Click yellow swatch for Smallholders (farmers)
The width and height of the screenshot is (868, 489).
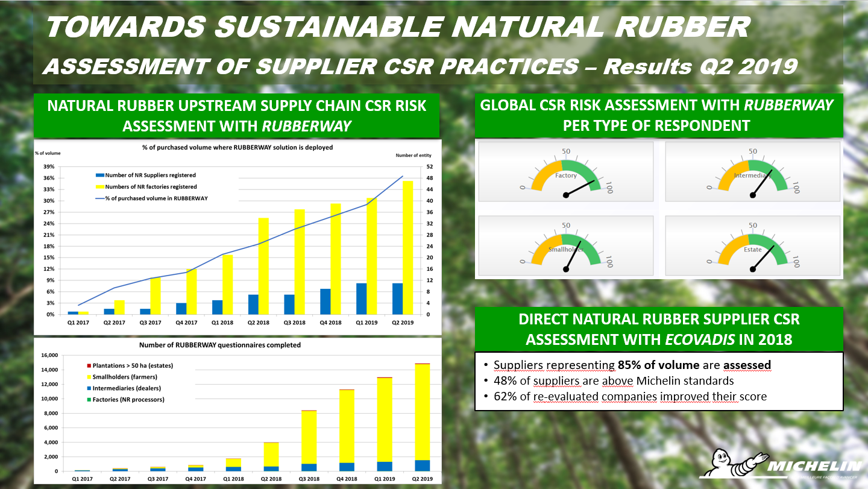coord(89,377)
